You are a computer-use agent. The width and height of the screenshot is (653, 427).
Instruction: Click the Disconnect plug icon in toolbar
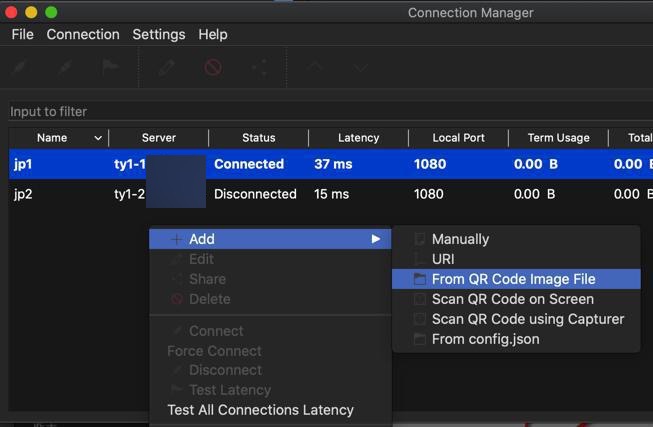[x=65, y=67]
